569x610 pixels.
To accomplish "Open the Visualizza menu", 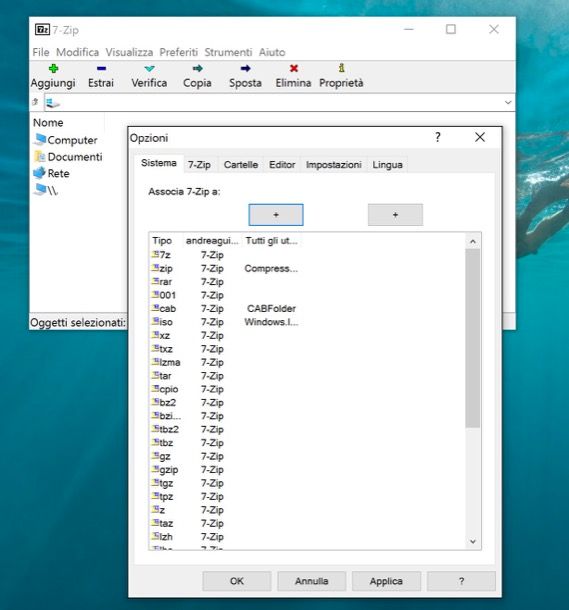I will coord(129,52).
